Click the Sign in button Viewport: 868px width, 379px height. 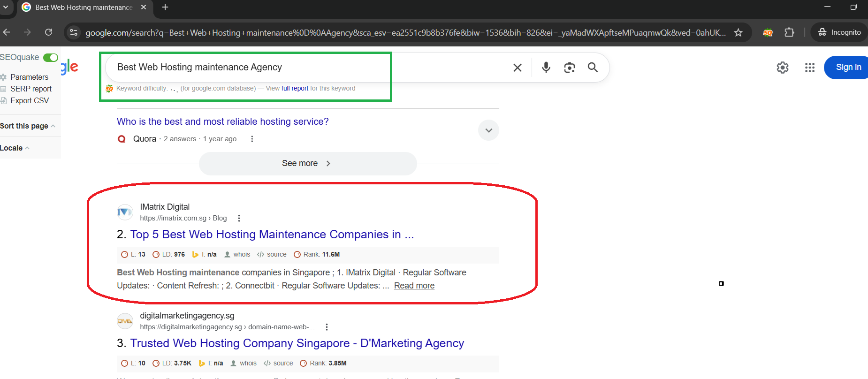coord(848,67)
